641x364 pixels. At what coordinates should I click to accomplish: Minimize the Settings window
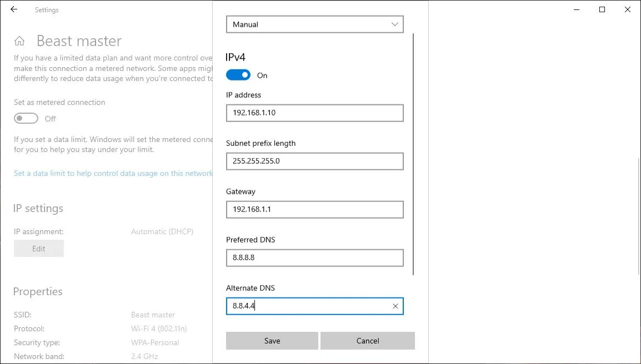[x=577, y=9]
